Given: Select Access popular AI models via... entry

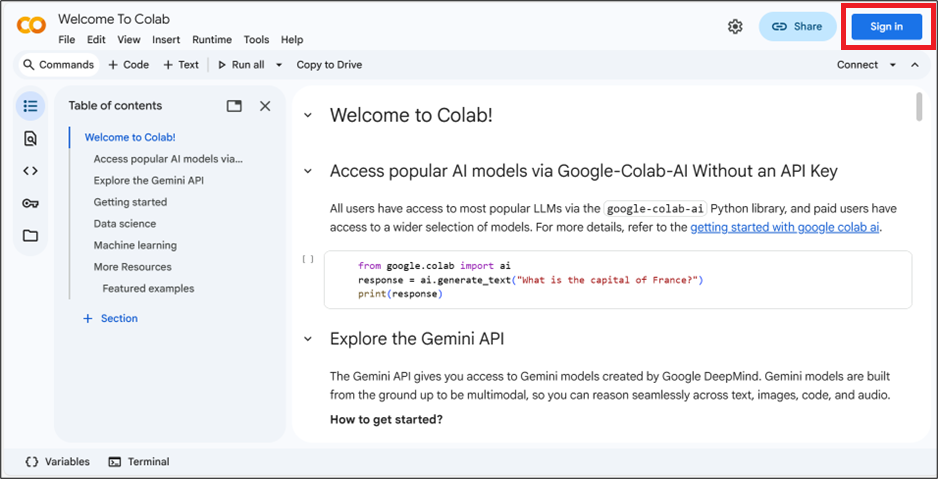Looking at the screenshot, I should [168, 159].
